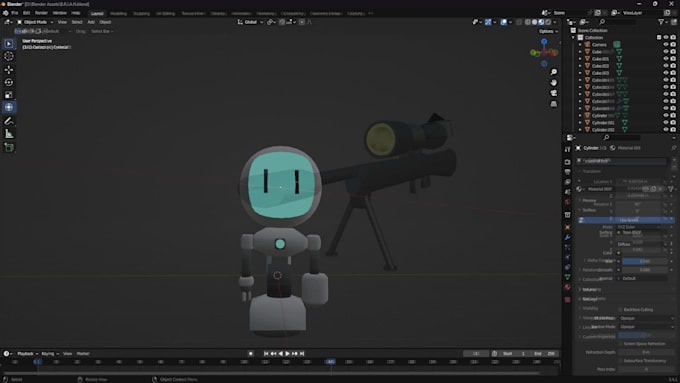This screenshot has width=680, height=383.
Task: Jump to the timeline start frame
Action: (x=266, y=354)
